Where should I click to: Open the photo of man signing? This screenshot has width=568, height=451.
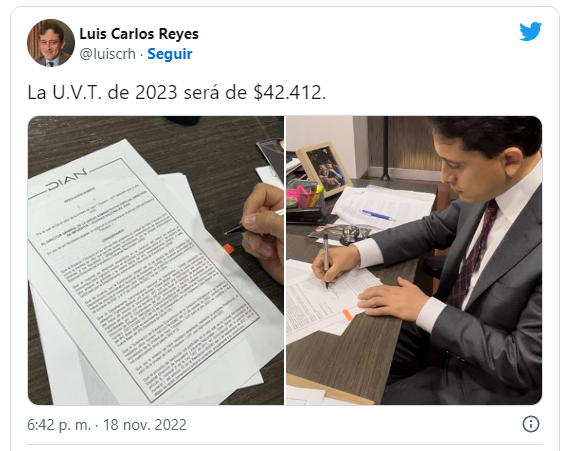tap(414, 260)
